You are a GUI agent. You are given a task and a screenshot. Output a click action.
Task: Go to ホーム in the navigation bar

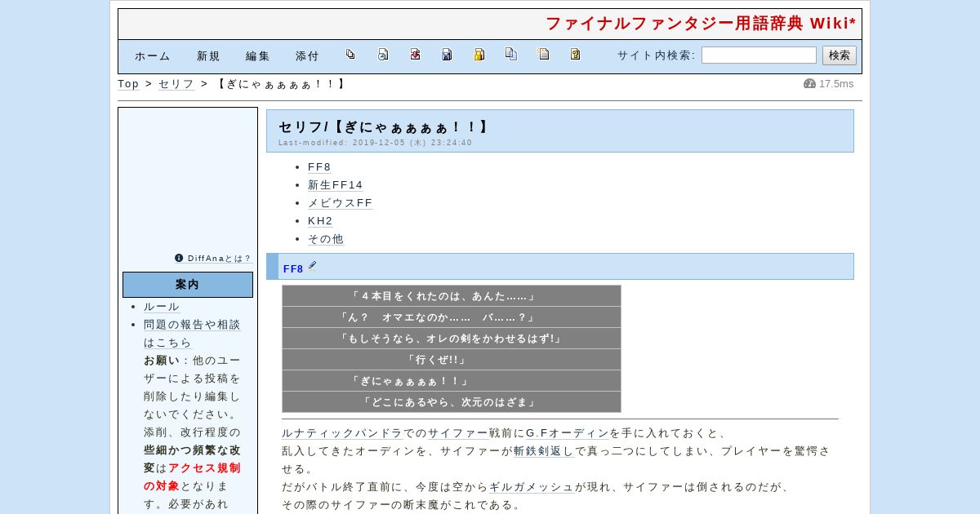tap(153, 56)
